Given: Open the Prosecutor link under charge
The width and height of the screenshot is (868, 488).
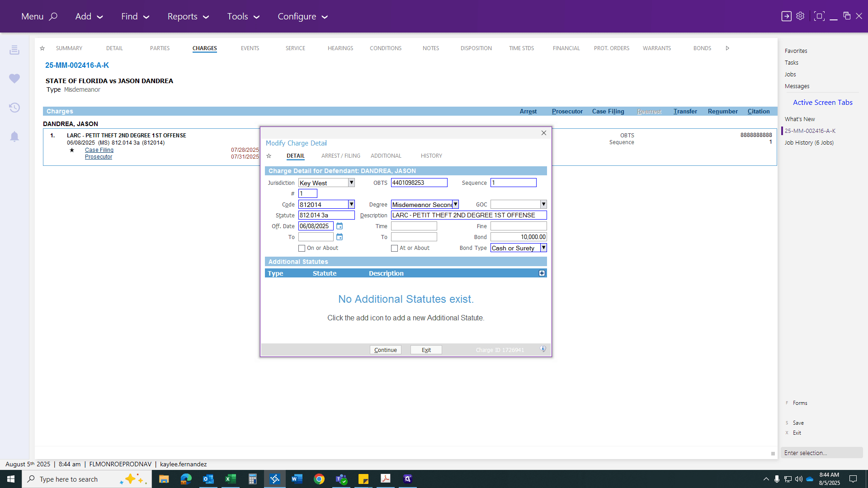Looking at the screenshot, I should tap(99, 157).
